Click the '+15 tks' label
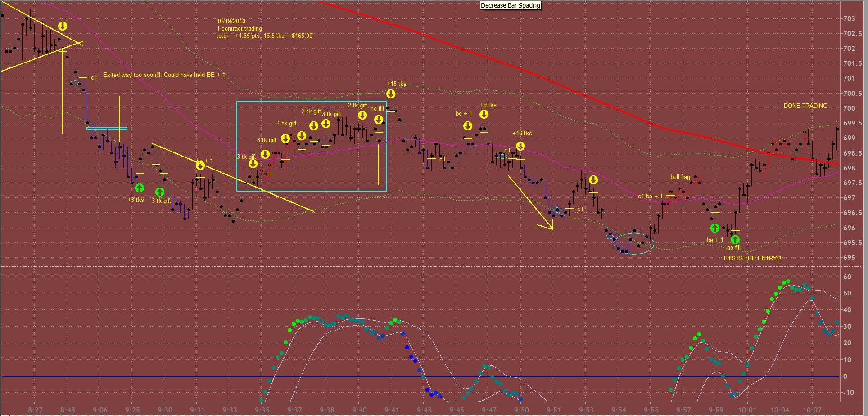868x416 pixels. (396, 84)
